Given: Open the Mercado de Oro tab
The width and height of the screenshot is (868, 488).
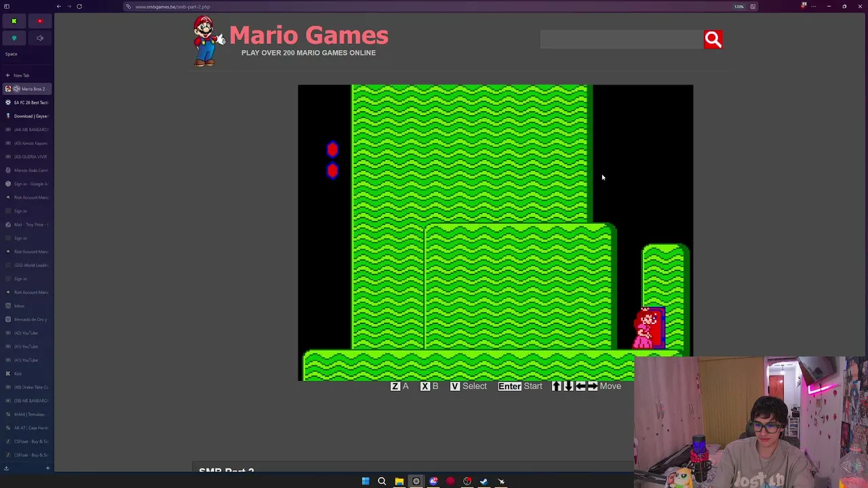Looking at the screenshot, I should [x=26, y=319].
